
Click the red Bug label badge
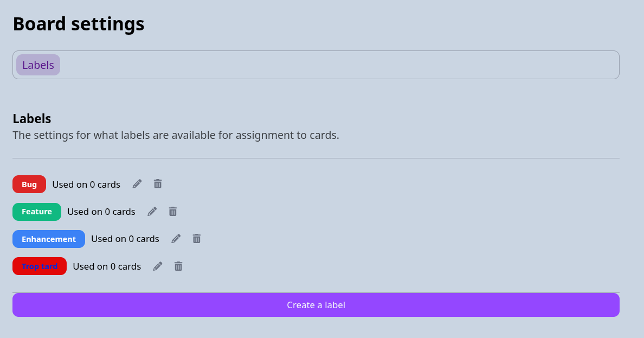(29, 184)
